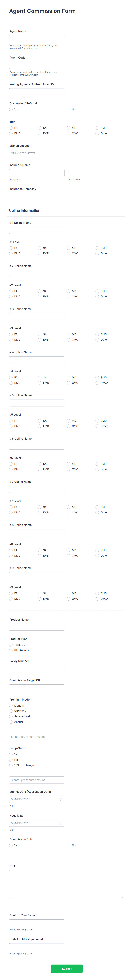Select 1035-Exchange under Lump-Sum
This screenshot has height=980, width=132.
click(11, 765)
